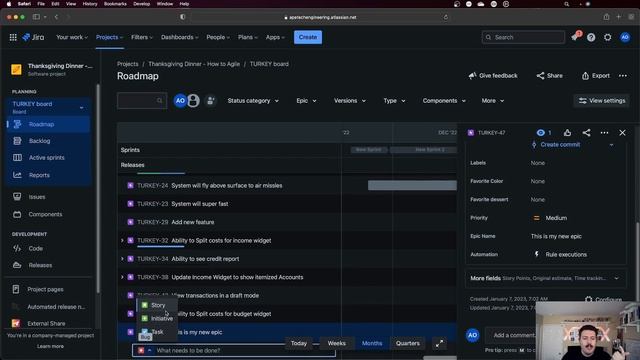Click the thumbs-up vote icon
This screenshot has width=640, height=360.
(567, 133)
